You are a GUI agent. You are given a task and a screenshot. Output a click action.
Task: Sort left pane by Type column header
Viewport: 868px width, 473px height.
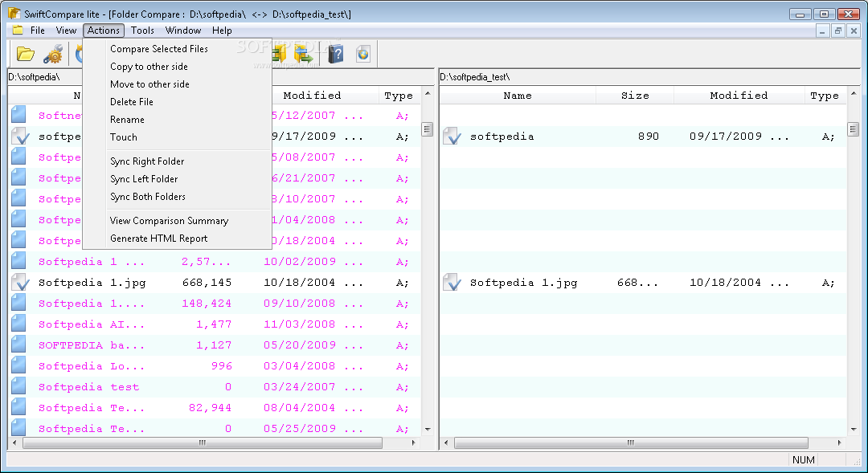(x=399, y=96)
